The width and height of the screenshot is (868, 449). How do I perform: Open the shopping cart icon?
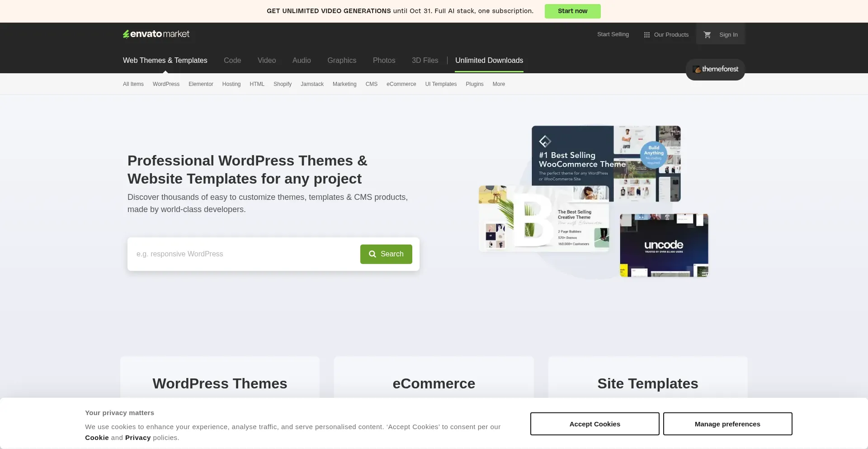click(707, 35)
